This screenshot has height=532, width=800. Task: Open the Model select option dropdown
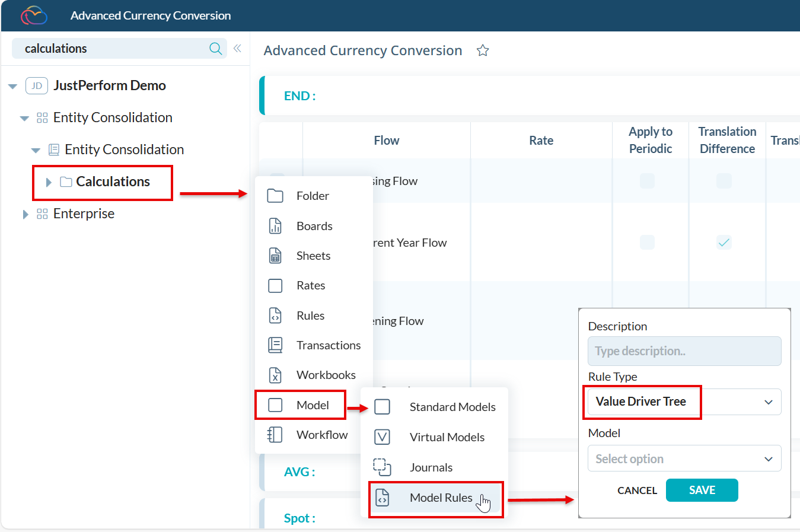[x=684, y=458]
